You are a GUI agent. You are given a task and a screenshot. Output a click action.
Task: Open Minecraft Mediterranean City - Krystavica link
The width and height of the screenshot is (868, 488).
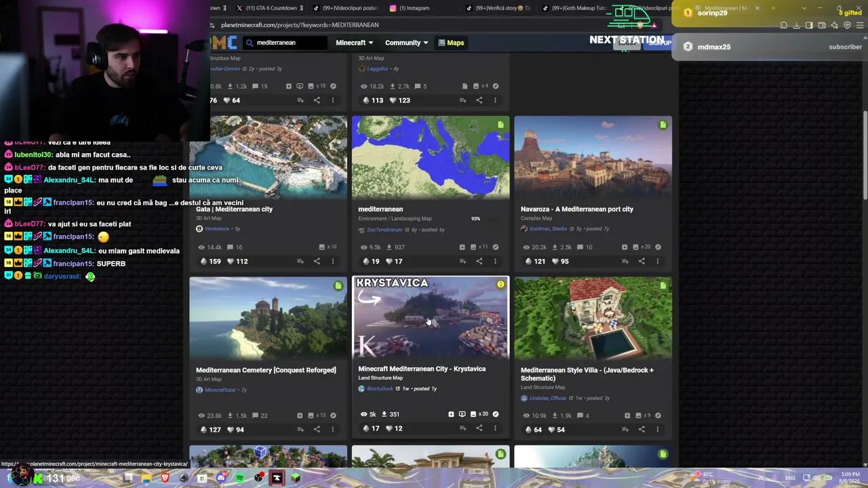click(422, 369)
